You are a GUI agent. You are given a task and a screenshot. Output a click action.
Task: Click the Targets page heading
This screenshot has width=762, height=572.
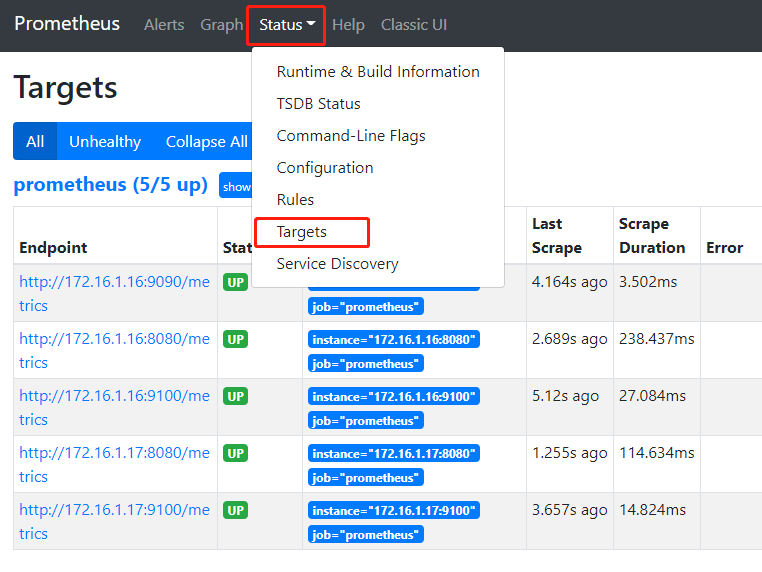65,88
